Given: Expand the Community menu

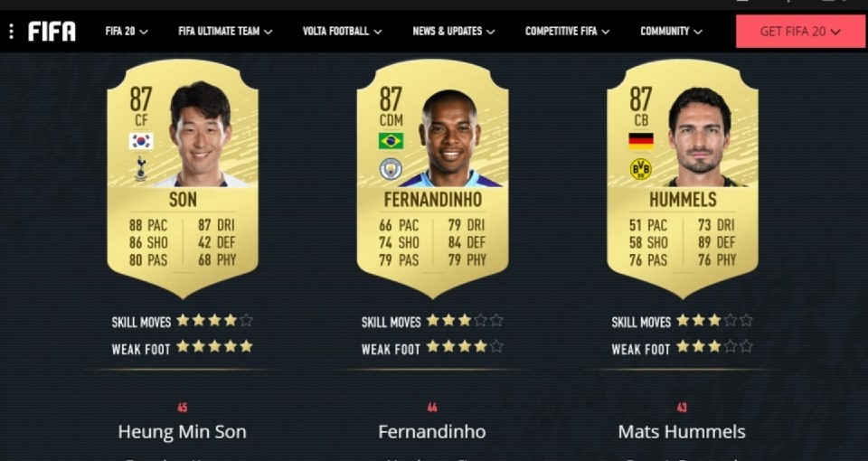Looking at the screenshot, I should click(x=672, y=32).
